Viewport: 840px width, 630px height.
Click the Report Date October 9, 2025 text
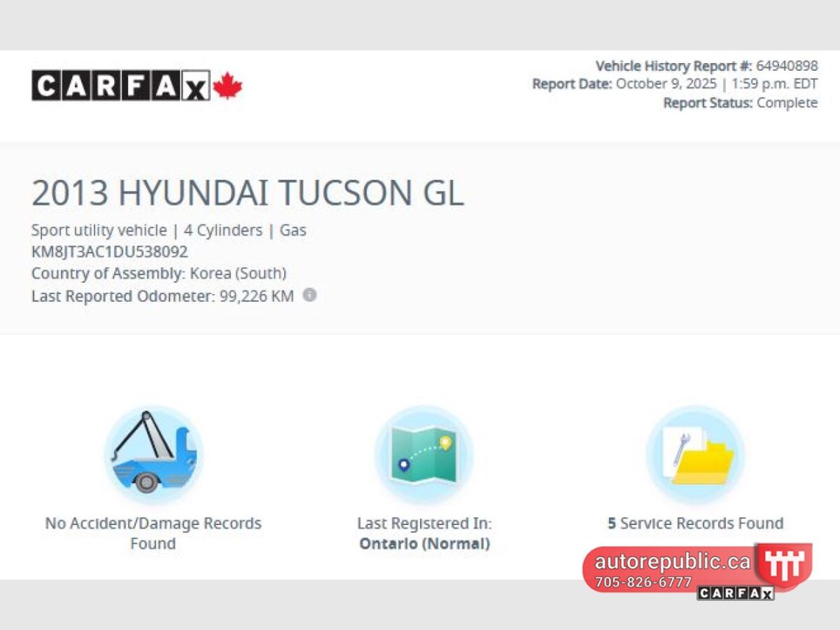665,84
